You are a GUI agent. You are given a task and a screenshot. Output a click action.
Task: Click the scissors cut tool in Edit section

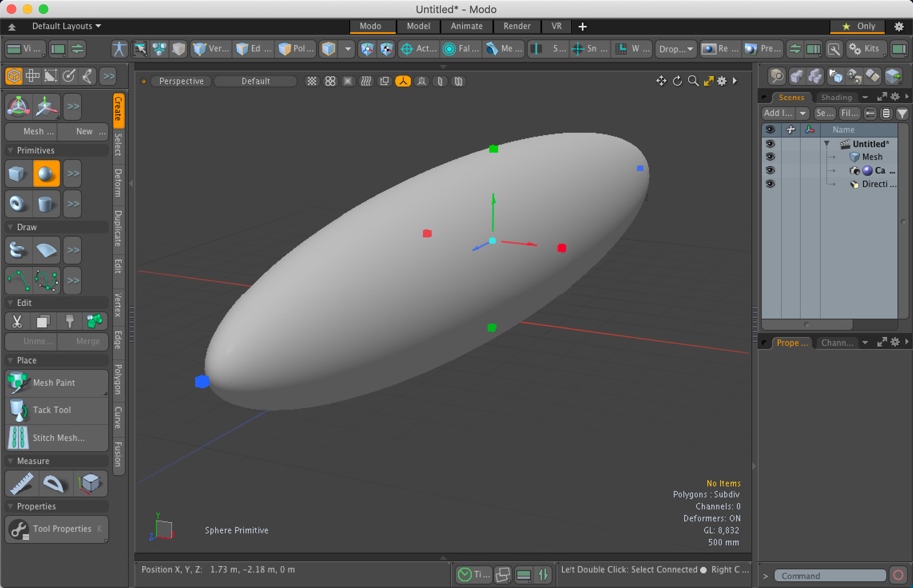click(x=17, y=321)
